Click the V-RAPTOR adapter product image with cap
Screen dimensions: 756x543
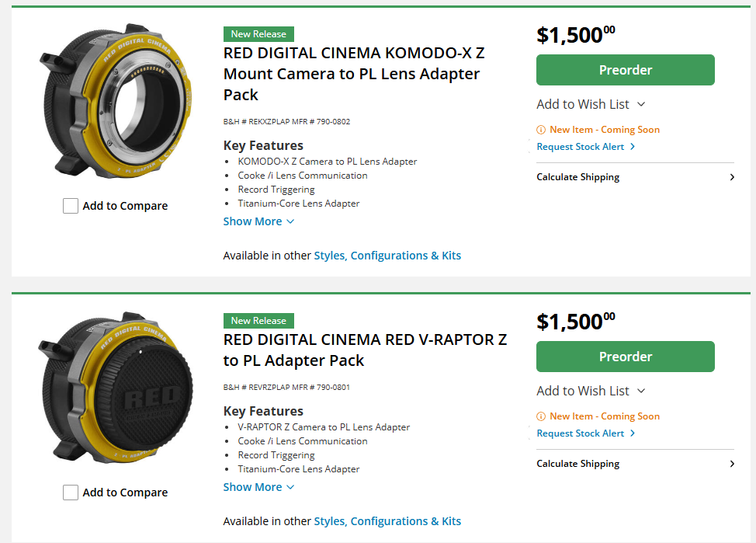pyautogui.click(x=115, y=388)
